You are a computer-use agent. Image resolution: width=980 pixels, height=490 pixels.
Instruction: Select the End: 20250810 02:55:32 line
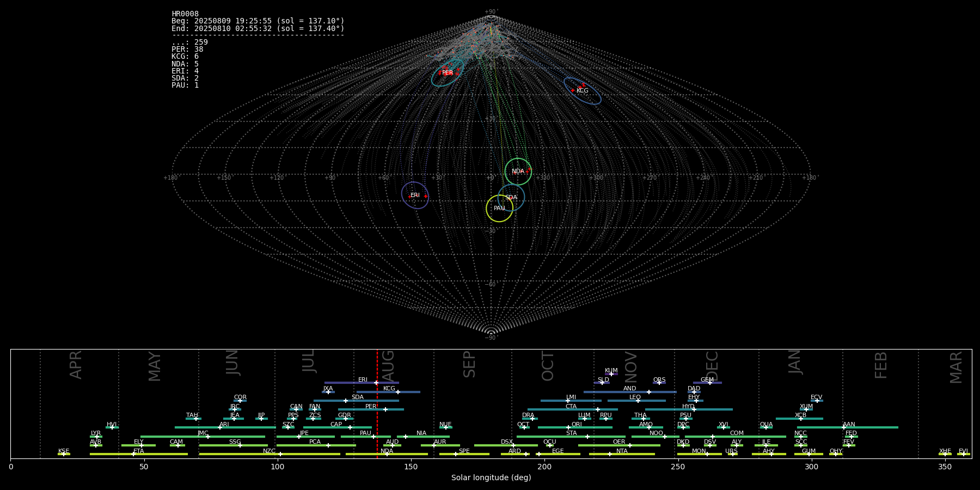pyautogui.click(x=258, y=28)
